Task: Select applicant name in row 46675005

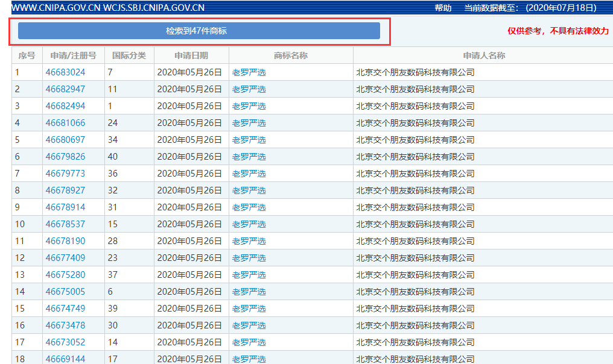Action: click(415, 291)
